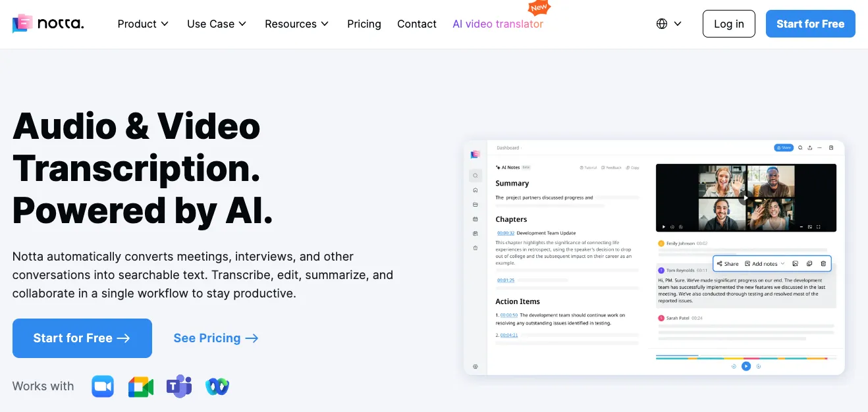Click the image icon in the floating transcript toolbar
The height and width of the screenshot is (412, 868).
[796, 264]
